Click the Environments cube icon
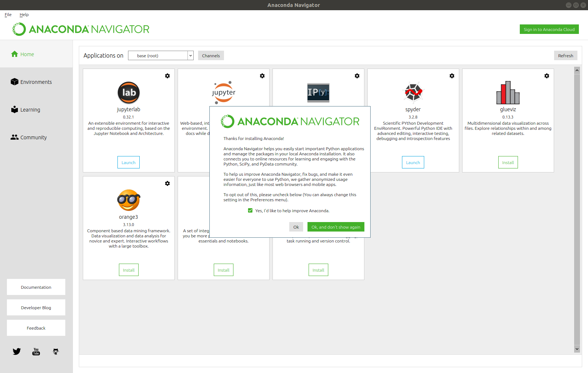The width and height of the screenshot is (588, 373). 15,82
